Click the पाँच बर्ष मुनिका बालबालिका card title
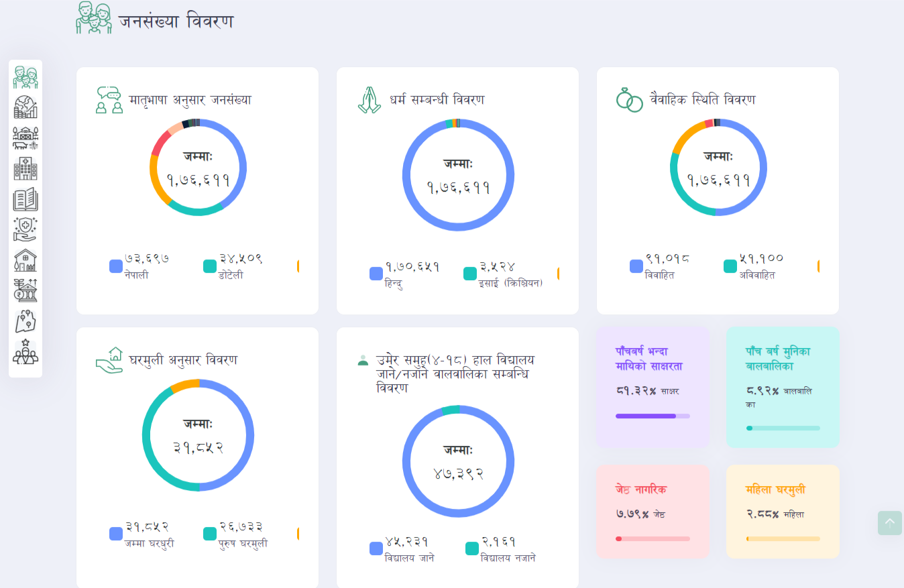904x588 pixels. (778, 359)
